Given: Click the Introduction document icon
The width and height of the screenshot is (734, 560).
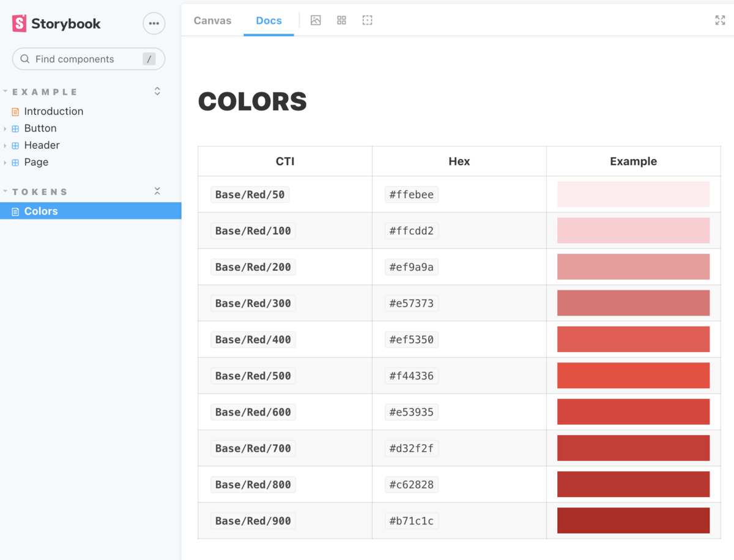Looking at the screenshot, I should [x=15, y=112].
